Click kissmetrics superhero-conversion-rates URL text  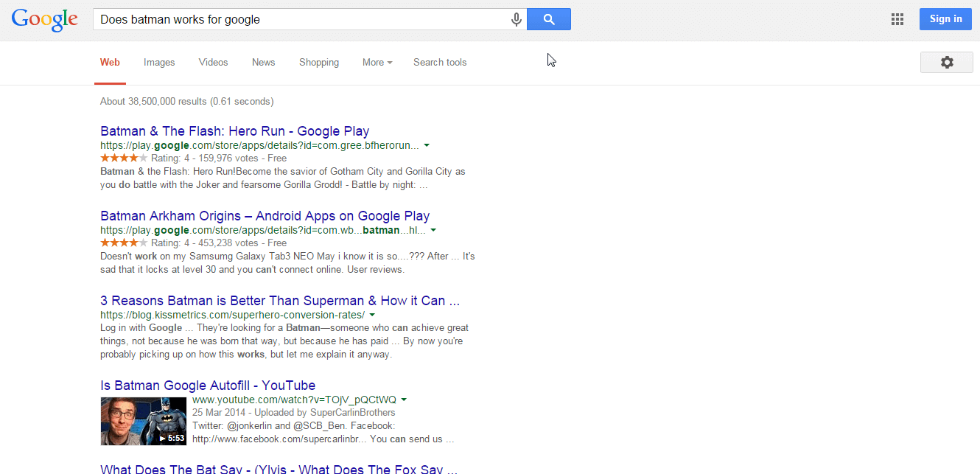(x=232, y=315)
